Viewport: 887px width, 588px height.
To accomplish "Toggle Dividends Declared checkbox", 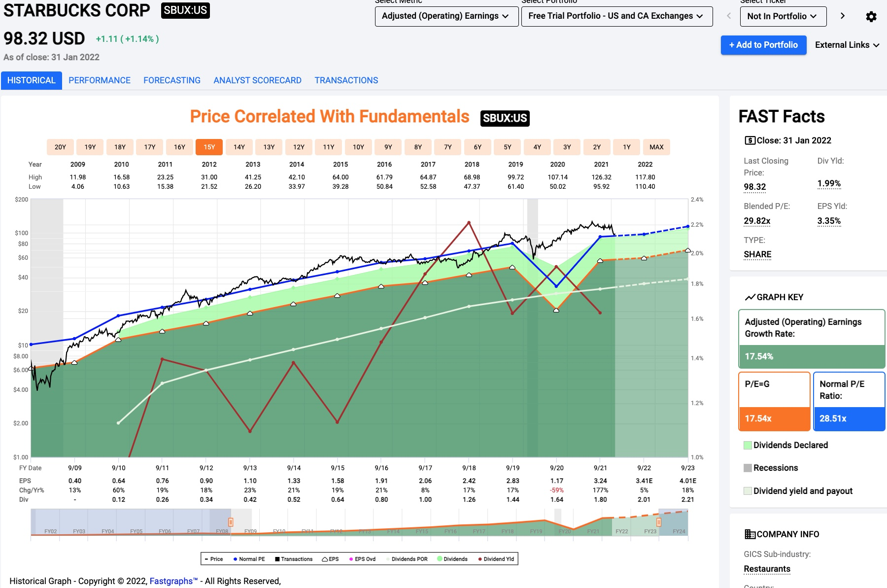I will click(748, 445).
